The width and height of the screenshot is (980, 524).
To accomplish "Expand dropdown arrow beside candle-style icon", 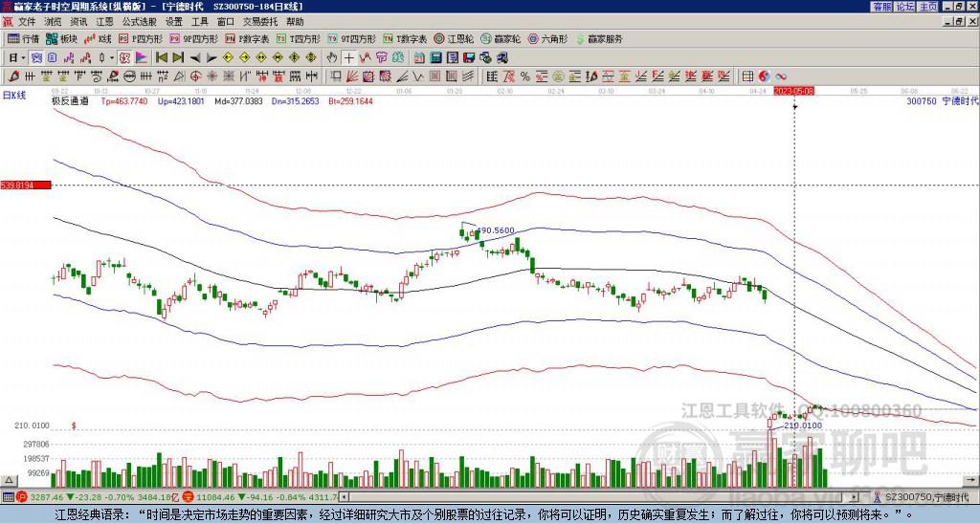I will click(x=112, y=58).
